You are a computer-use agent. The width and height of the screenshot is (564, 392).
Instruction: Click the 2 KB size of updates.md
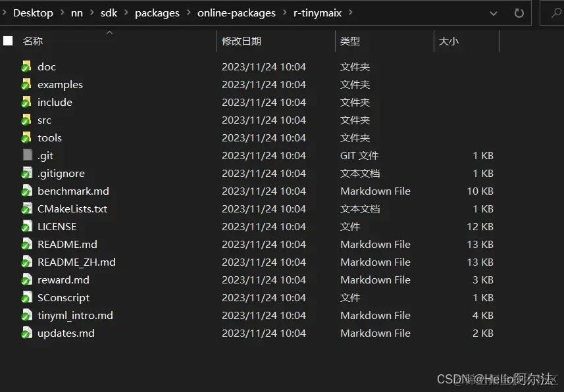click(x=483, y=333)
